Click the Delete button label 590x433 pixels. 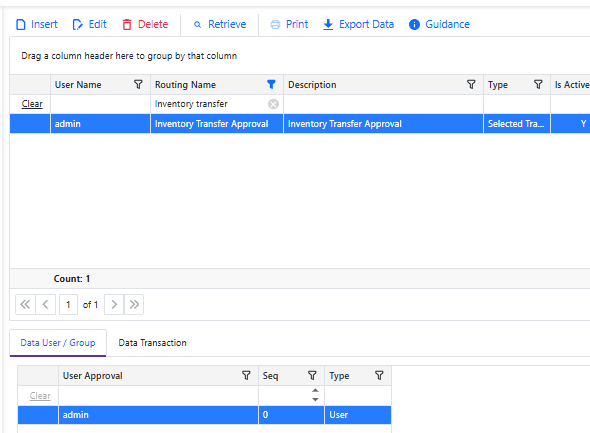153,24
